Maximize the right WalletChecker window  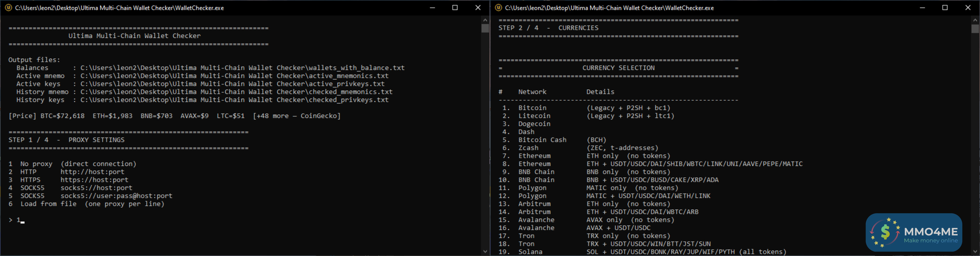[945, 8]
